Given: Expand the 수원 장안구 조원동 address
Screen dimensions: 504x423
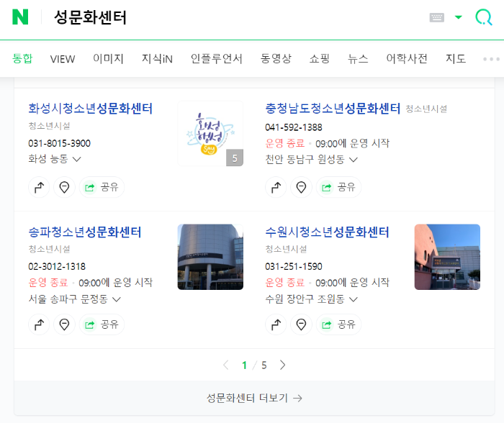Looking at the screenshot, I should click(x=311, y=299).
